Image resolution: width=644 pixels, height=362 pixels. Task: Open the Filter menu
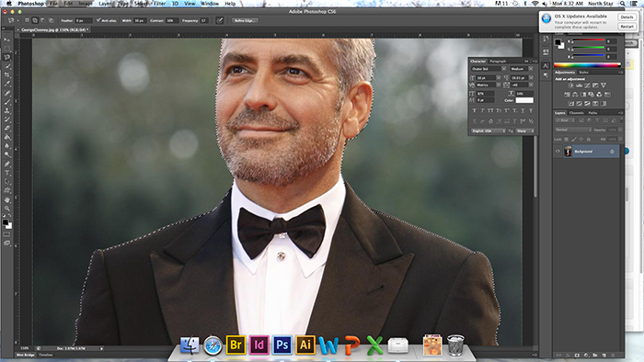159,4
